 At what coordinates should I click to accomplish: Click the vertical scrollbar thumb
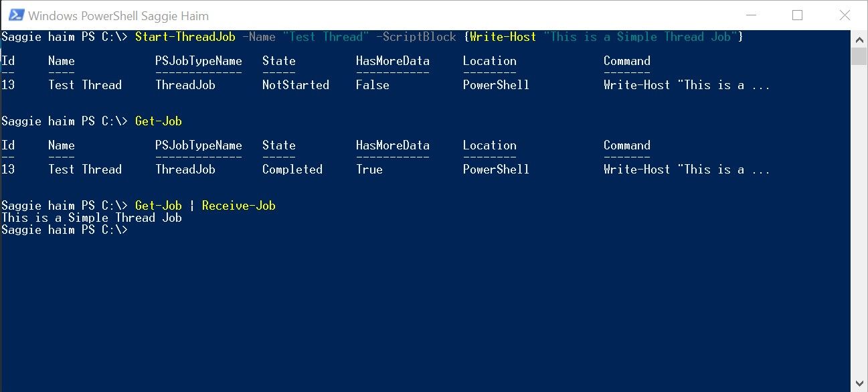859,56
